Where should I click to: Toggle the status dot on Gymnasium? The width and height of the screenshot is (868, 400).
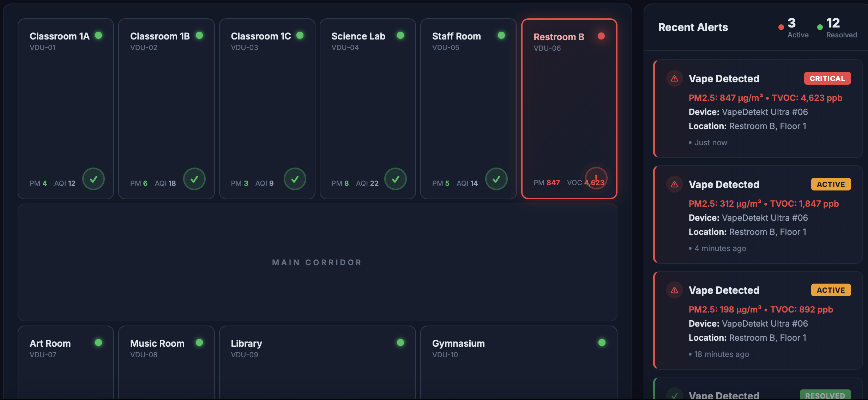click(601, 342)
